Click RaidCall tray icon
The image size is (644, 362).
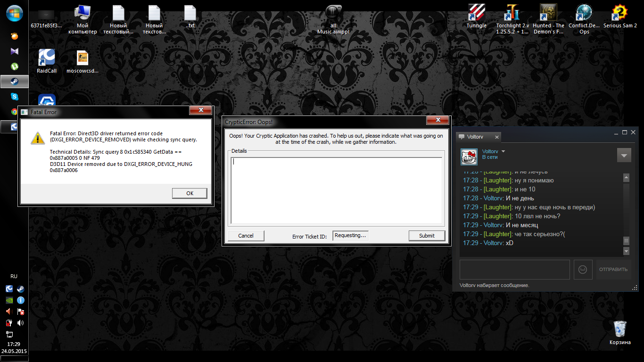pyautogui.click(x=9, y=289)
